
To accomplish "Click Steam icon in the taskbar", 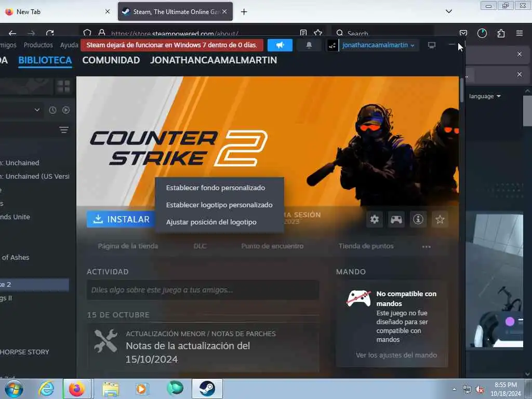I will pyautogui.click(x=207, y=389).
